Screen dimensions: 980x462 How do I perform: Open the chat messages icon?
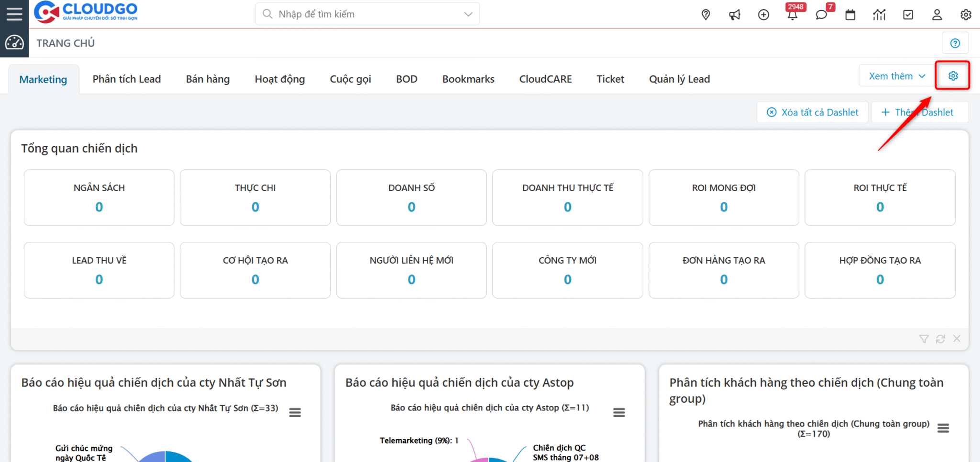tap(822, 15)
